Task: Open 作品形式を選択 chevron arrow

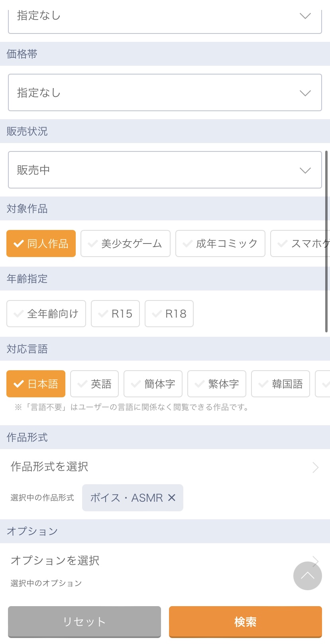Action: click(315, 467)
